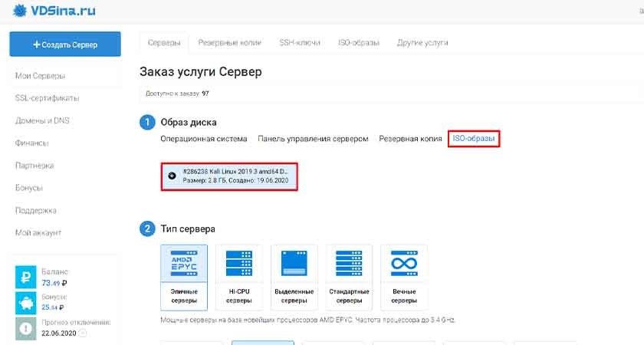This screenshot has width=644, height=345.
Task: Open the bonus amount 25.54 ₽
Action: point(53,307)
